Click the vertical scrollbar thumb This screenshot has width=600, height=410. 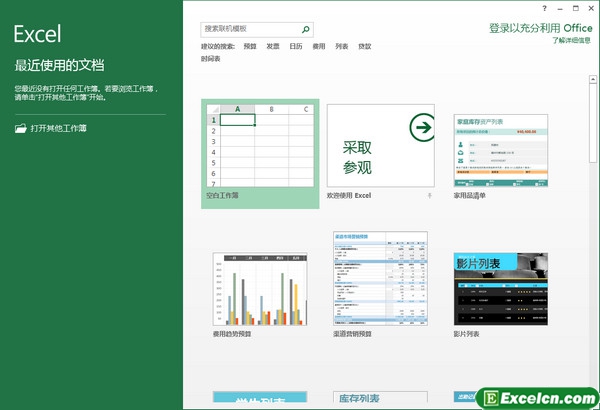click(x=593, y=123)
